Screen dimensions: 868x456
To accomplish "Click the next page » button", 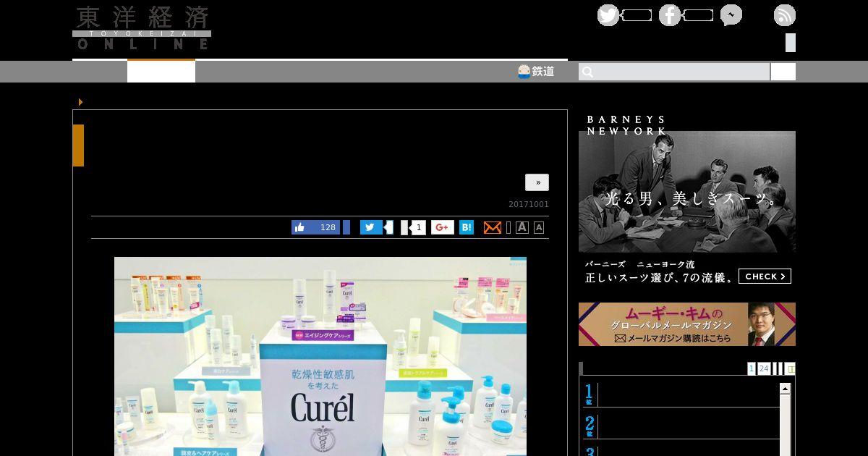I will click(537, 182).
